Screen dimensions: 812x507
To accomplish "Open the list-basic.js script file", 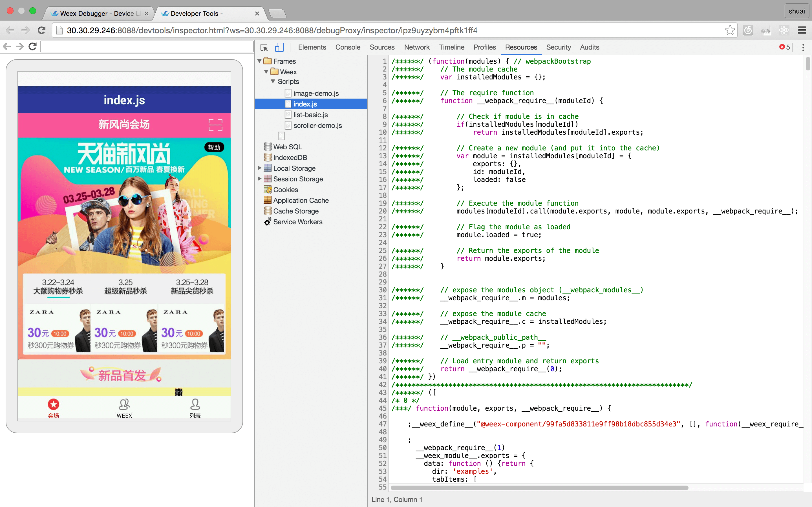I will 310,115.
